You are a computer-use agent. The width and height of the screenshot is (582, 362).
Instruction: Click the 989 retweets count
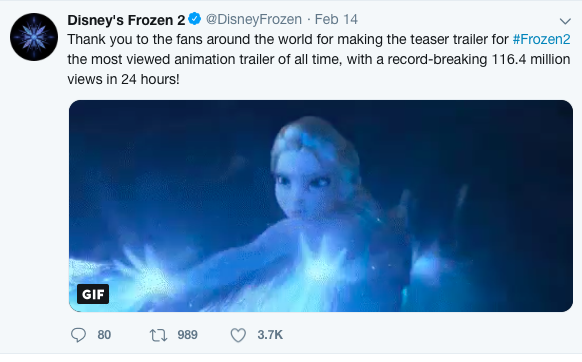tap(187, 335)
